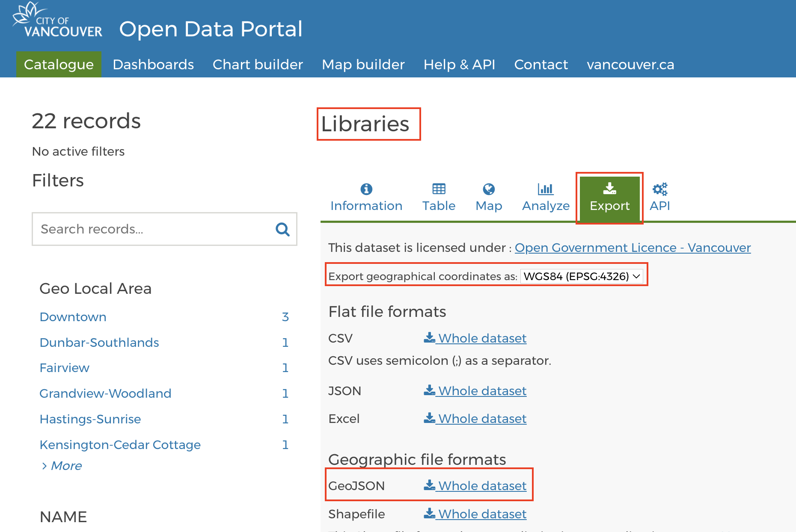Filter by Kensington-Cedar Cottage
Viewport: 796px width, 532px height.
click(x=120, y=445)
